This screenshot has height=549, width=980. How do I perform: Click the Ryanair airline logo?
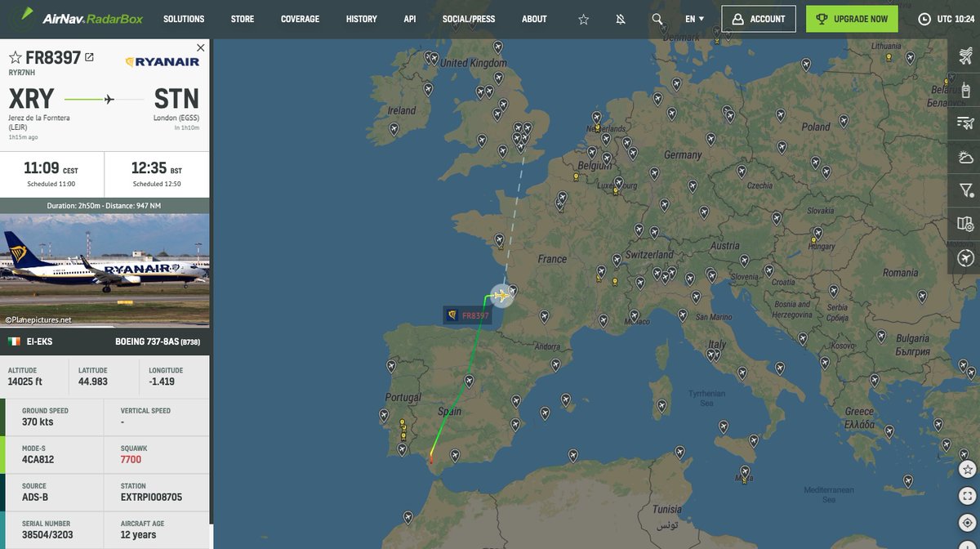point(162,61)
